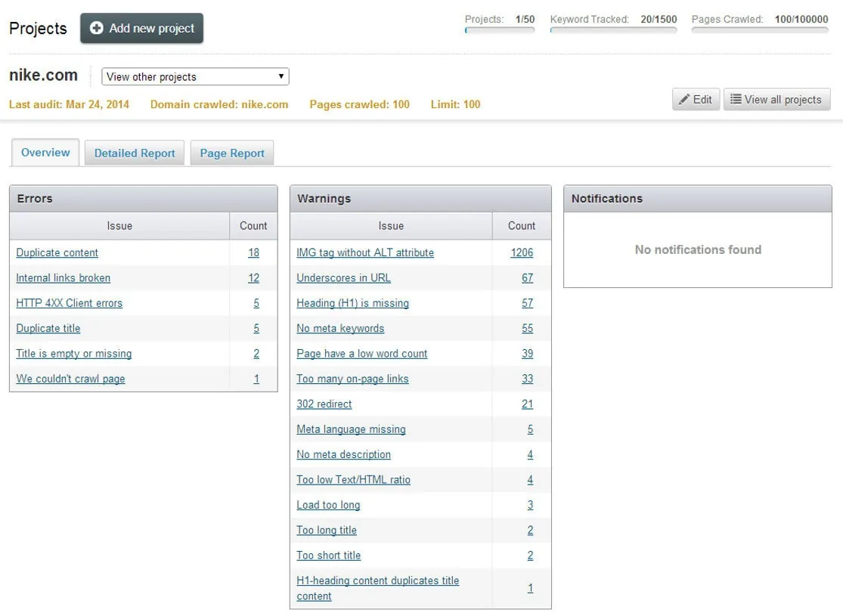Click count 33 for Too many on-page links
Image resolution: width=843 pixels, height=616 pixels.
[528, 379]
